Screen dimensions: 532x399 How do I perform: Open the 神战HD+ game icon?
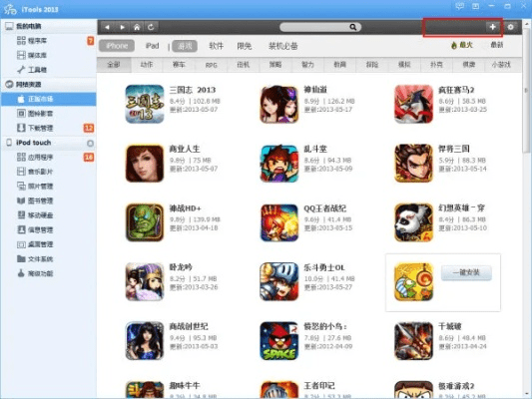(x=145, y=222)
